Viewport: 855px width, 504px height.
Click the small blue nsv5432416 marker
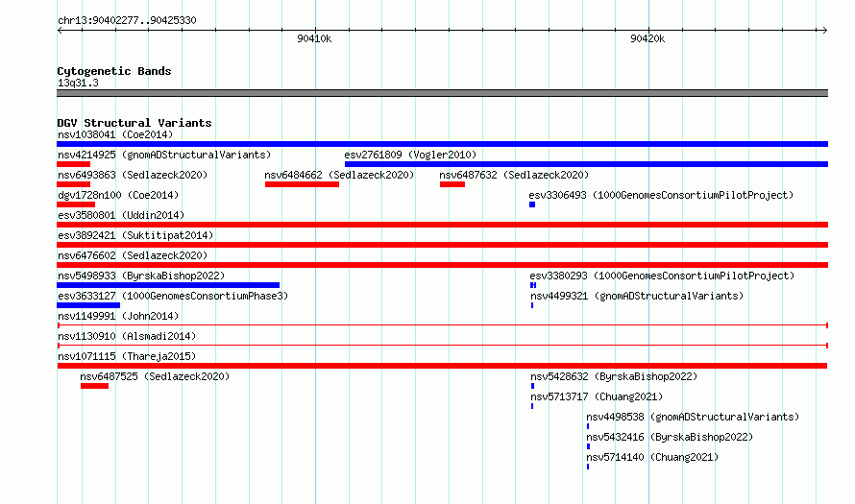point(588,446)
